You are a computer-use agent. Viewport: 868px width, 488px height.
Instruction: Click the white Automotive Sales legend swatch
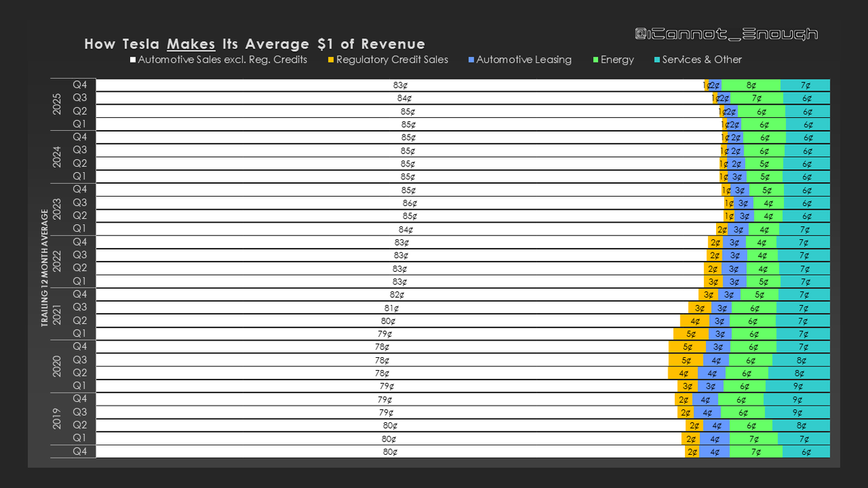132,60
